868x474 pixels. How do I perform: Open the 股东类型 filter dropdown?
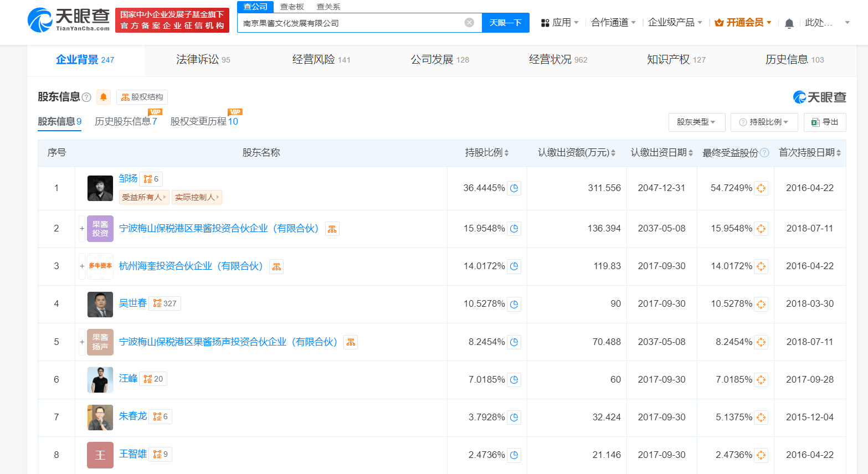[x=696, y=122]
